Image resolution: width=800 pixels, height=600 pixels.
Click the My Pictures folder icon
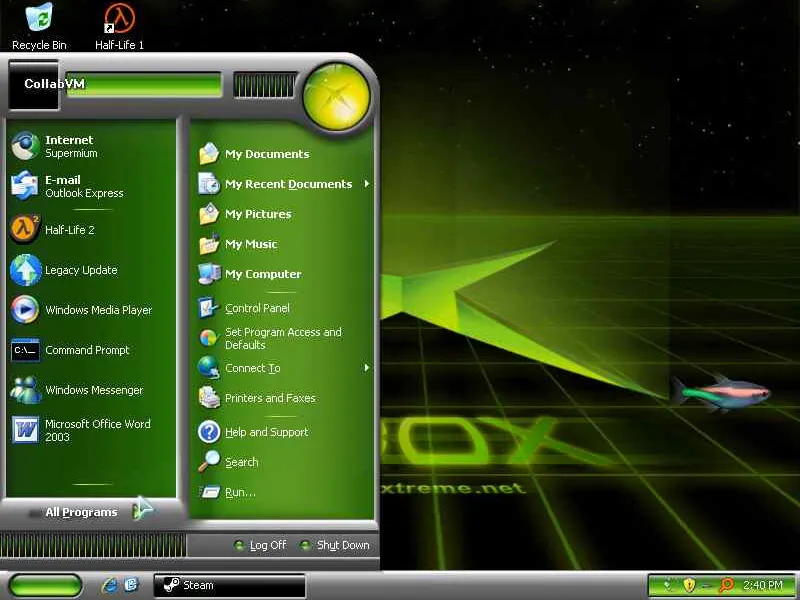coord(209,214)
